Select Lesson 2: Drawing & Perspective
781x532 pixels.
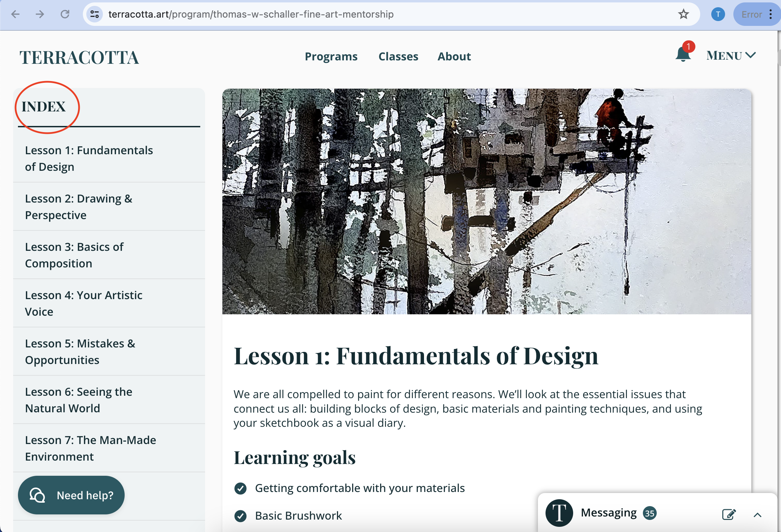coord(109,207)
